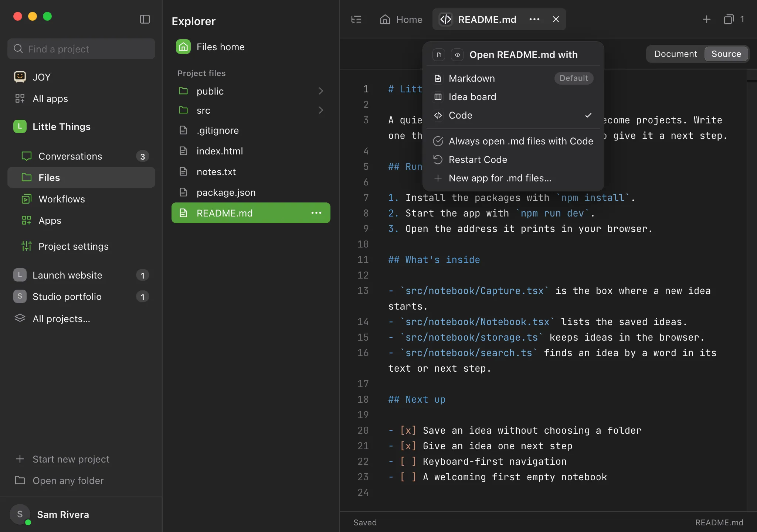Open the README.md tab options ellipsis
The width and height of the screenshot is (757, 532).
click(x=534, y=19)
